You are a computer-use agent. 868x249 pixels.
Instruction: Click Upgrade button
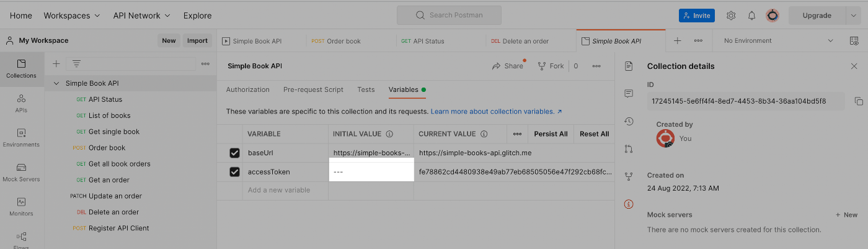(x=817, y=16)
